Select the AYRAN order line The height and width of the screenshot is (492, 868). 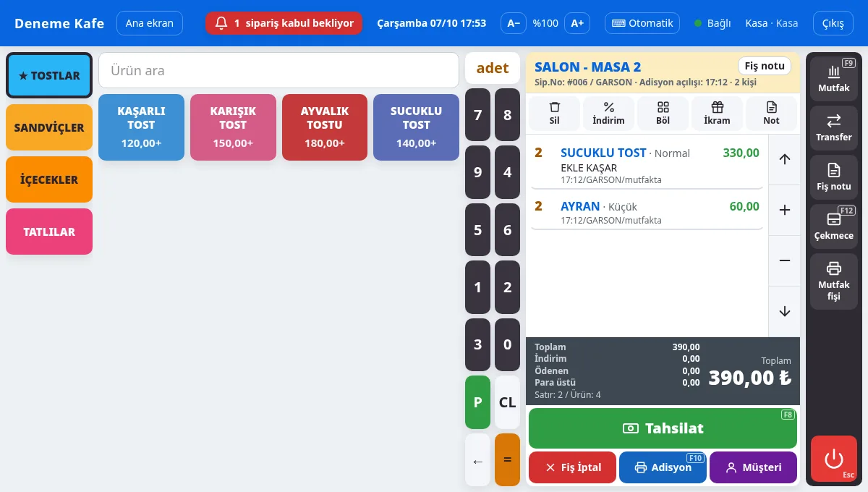point(647,212)
